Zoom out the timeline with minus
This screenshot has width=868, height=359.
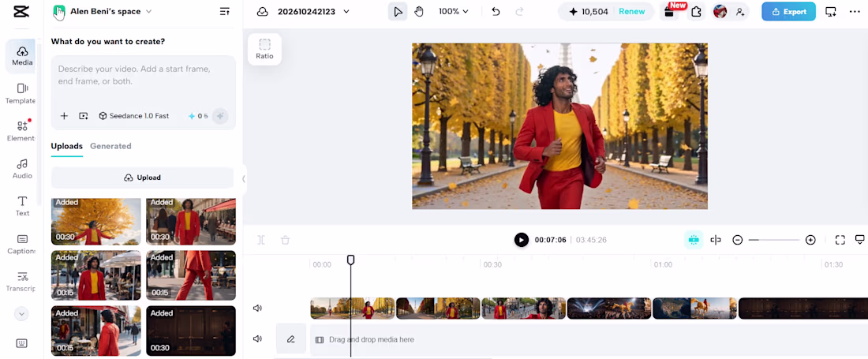click(737, 240)
